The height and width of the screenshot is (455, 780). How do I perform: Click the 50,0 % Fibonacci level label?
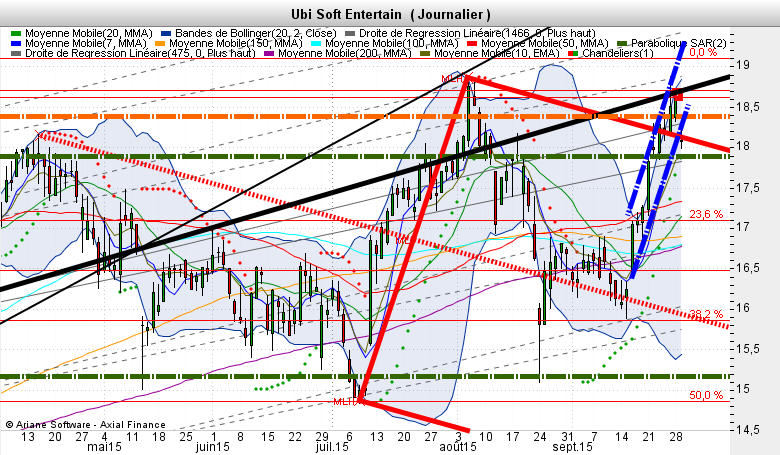coord(706,395)
